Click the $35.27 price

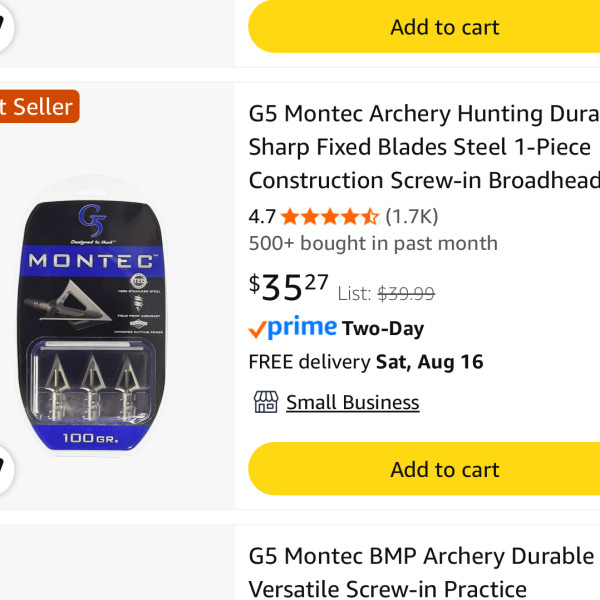coord(289,287)
